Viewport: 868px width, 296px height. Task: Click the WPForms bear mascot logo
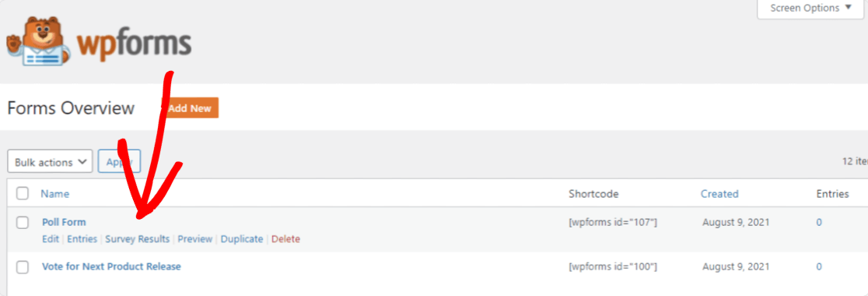tap(39, 42)
